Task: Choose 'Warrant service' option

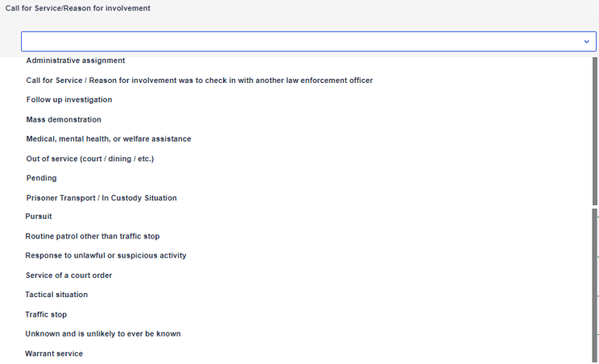Action: tap(54, 354)
